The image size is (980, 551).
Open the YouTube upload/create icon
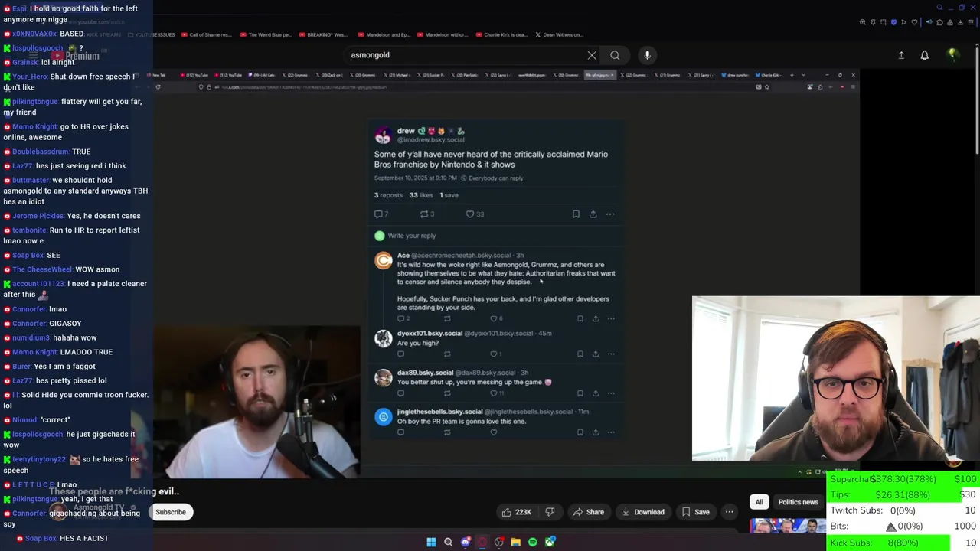(901, 55)
